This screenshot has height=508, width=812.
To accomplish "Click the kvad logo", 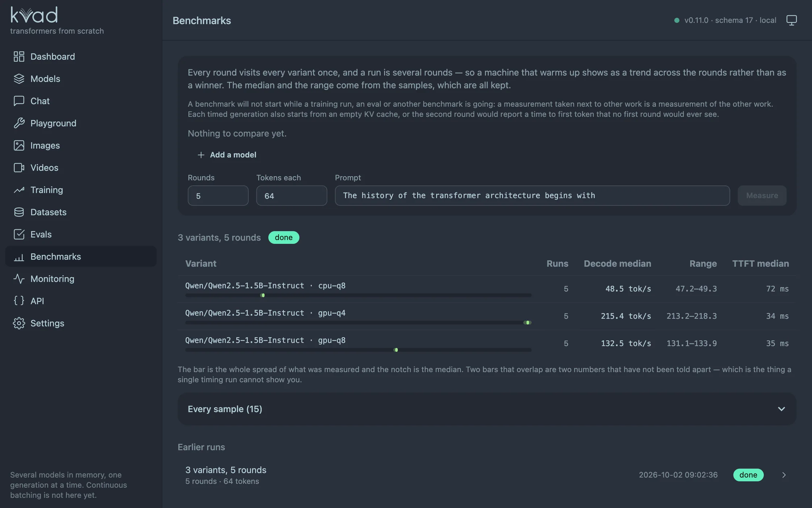I will click(34, 15).
